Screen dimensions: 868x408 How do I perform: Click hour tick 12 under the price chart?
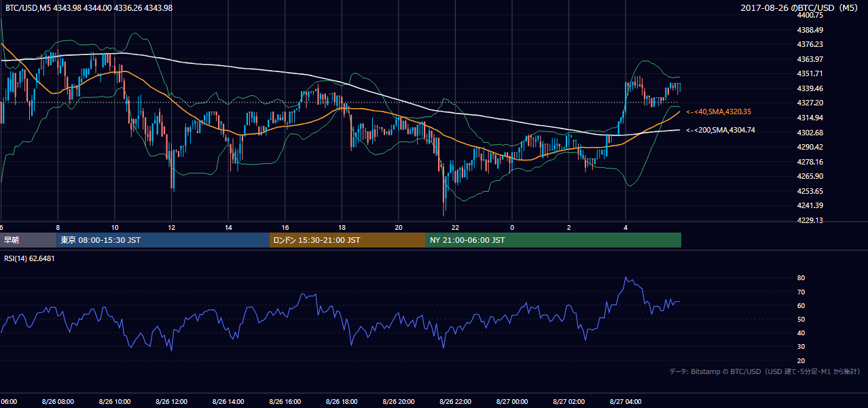point(171,228)
